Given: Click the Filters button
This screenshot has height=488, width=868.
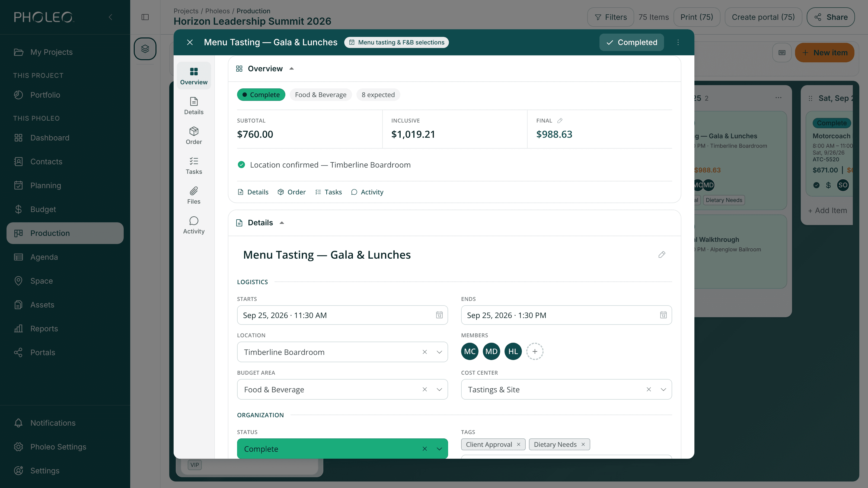Looking at the screenshot, I should click(x=611, y=17).
